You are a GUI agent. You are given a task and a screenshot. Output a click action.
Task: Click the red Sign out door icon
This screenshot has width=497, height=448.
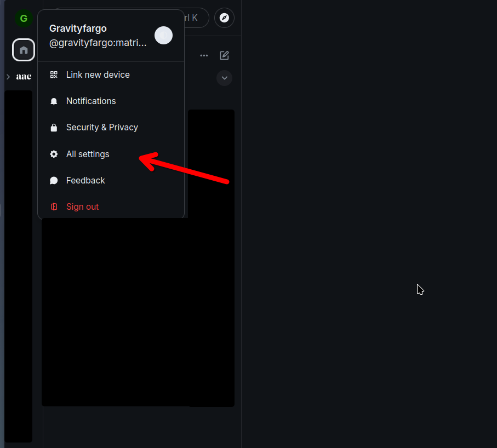point(54,207)
